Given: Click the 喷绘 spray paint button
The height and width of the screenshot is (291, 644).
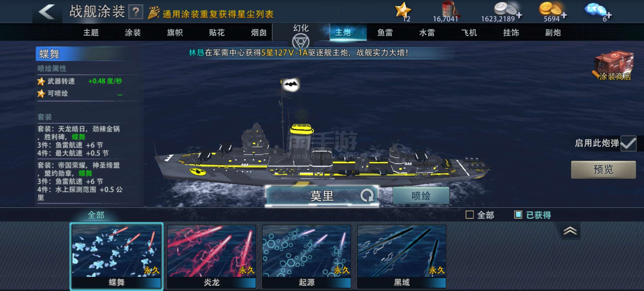Looking at the screenshot, I should 421,196.
